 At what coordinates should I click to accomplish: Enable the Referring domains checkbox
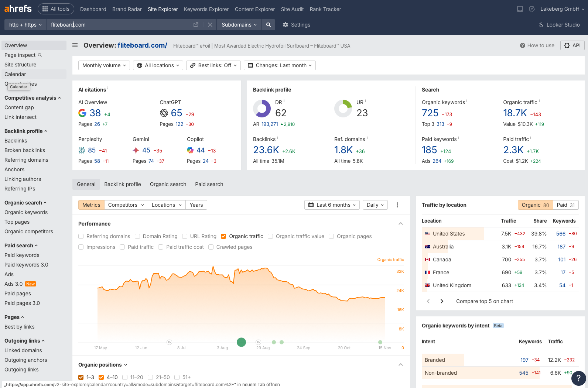[x=81, y=236]
